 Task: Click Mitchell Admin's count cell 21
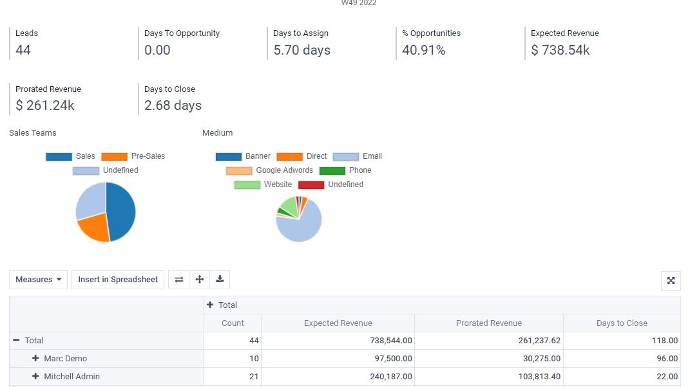click(232, 376)
